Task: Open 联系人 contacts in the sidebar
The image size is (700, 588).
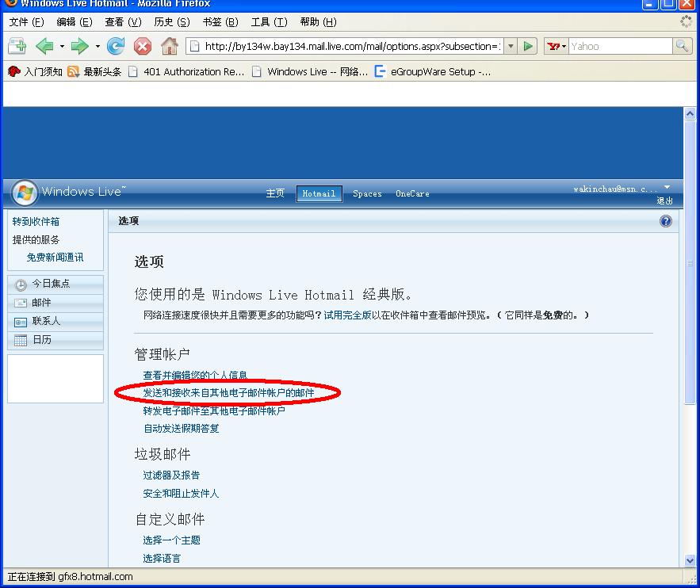Action: (55, 321)
